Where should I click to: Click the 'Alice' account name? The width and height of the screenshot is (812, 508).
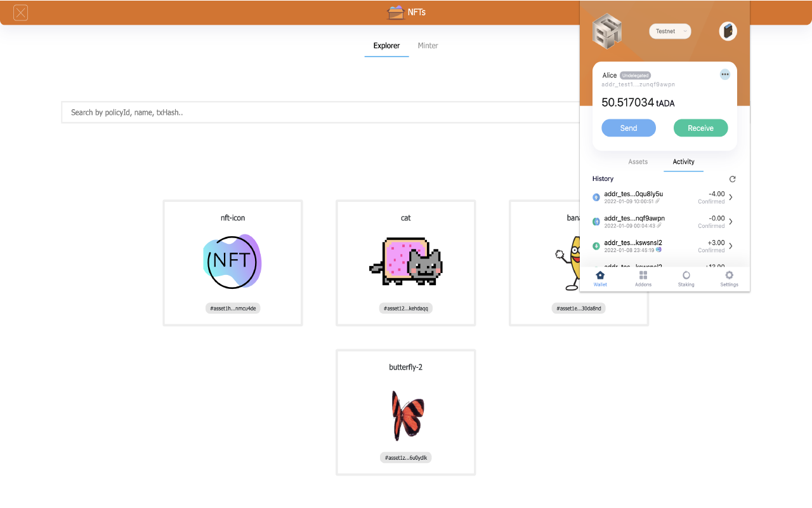point(610,76)
